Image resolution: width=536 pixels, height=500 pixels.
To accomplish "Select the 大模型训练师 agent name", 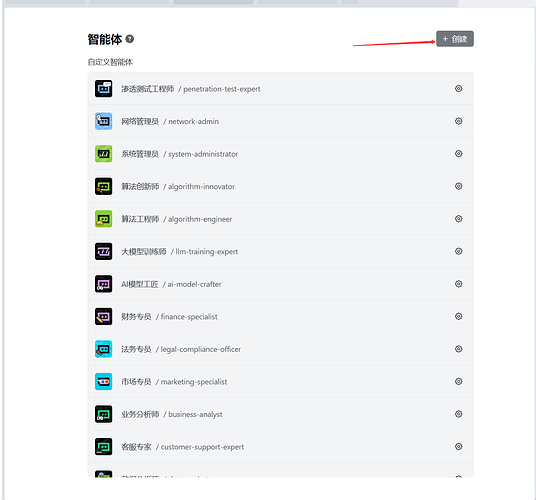I will pyautogui.click(x=144, y=252).
